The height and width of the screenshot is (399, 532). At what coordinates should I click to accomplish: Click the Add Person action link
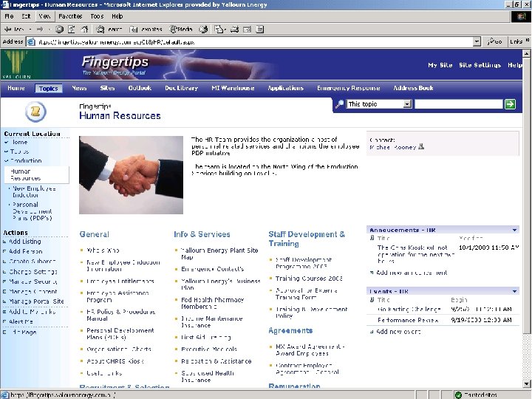(25, 251)
